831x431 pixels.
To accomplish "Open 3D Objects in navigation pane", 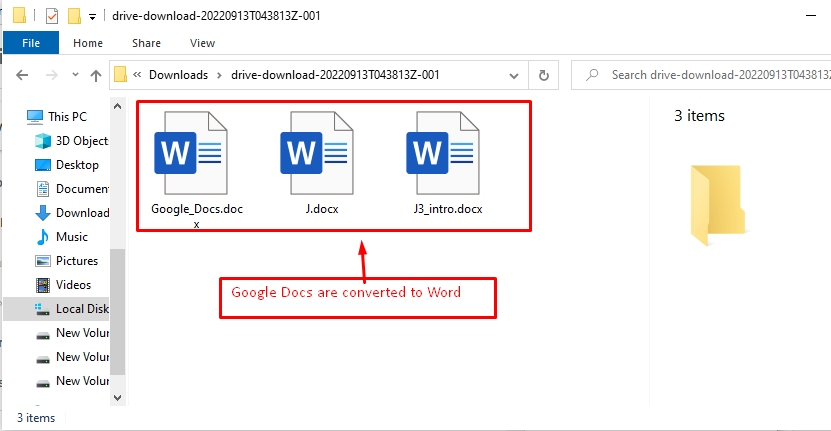I will point(71,140).
